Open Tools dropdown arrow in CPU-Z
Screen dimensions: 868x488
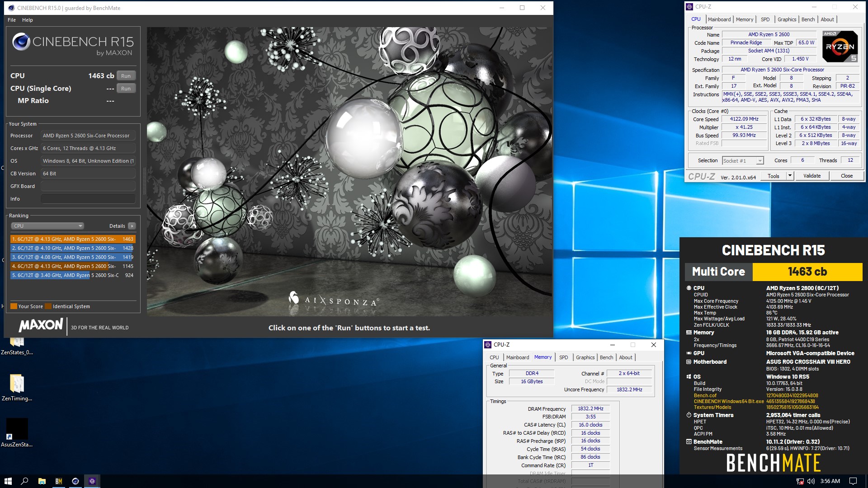790,176
